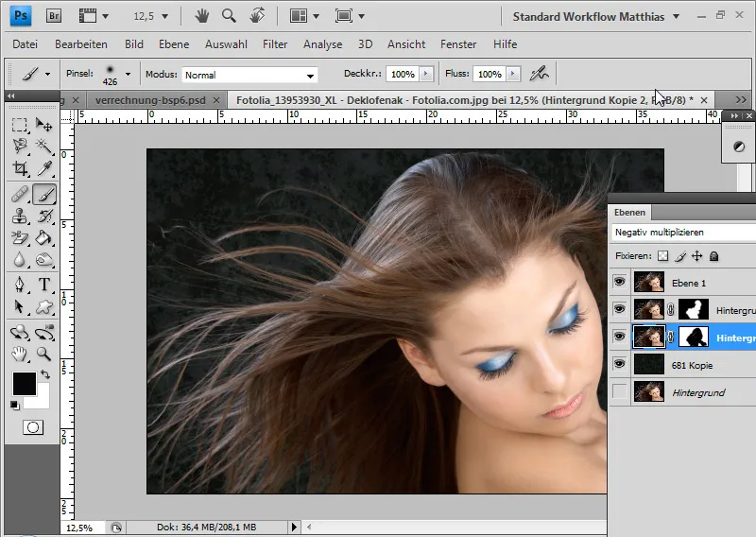756x537 pixels.
Task: Click the background color swatch
Action: click(43, 401)
